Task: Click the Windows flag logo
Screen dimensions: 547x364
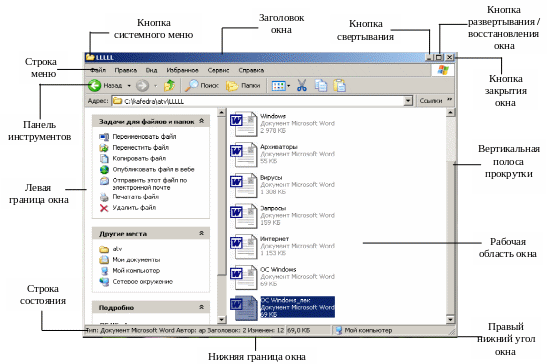Action: [x=443, y=70]
